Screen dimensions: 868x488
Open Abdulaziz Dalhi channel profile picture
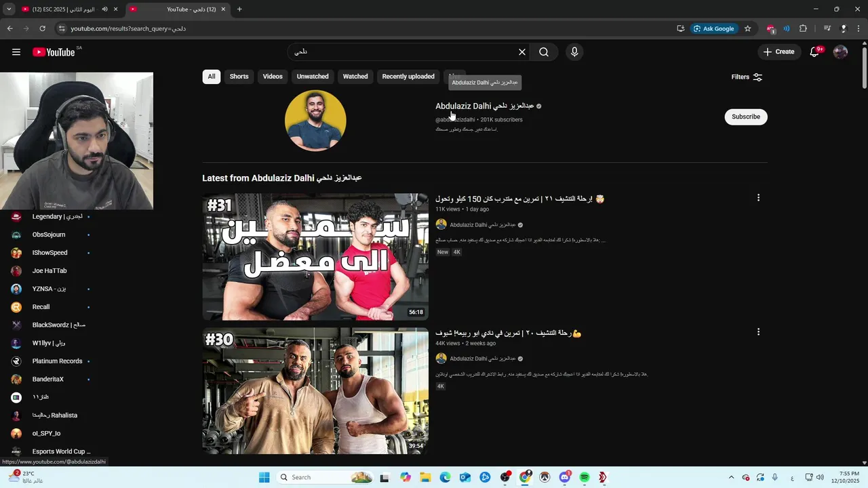(315, 121)
